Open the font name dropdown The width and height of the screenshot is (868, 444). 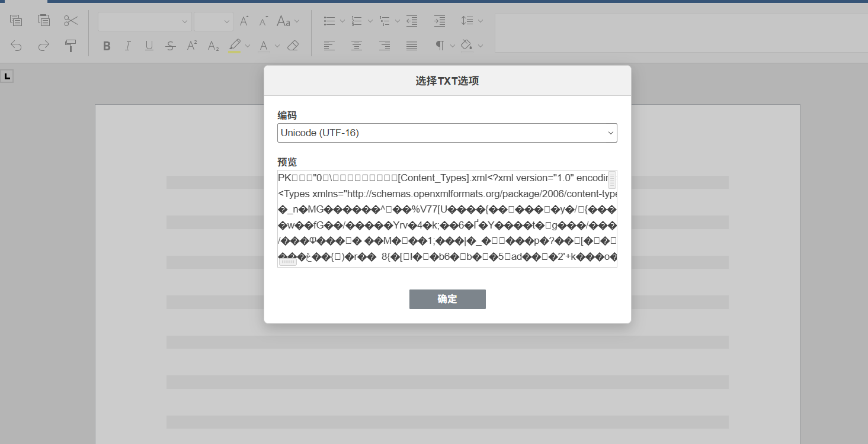pyautogui.click(x=145, y=21)
